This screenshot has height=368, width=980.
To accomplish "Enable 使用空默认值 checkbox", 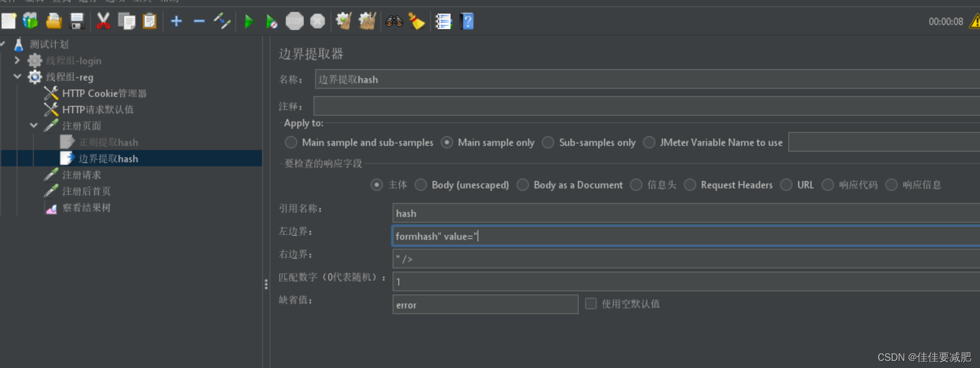I will point(591,303).
